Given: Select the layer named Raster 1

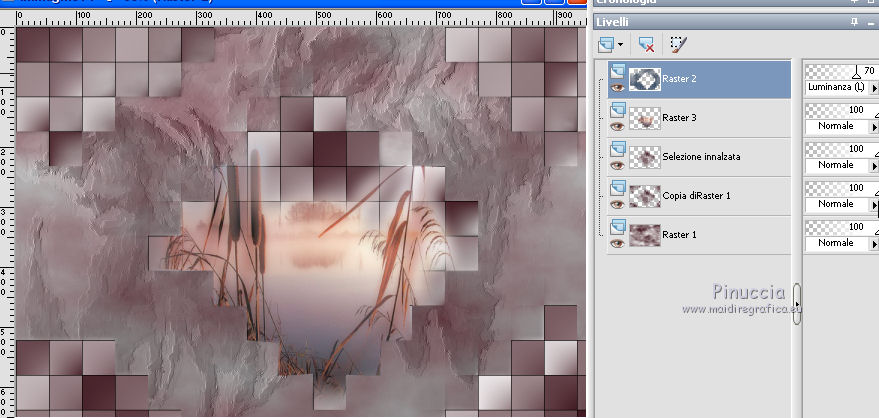Looking at the screenshot, I should pos(679,235).
